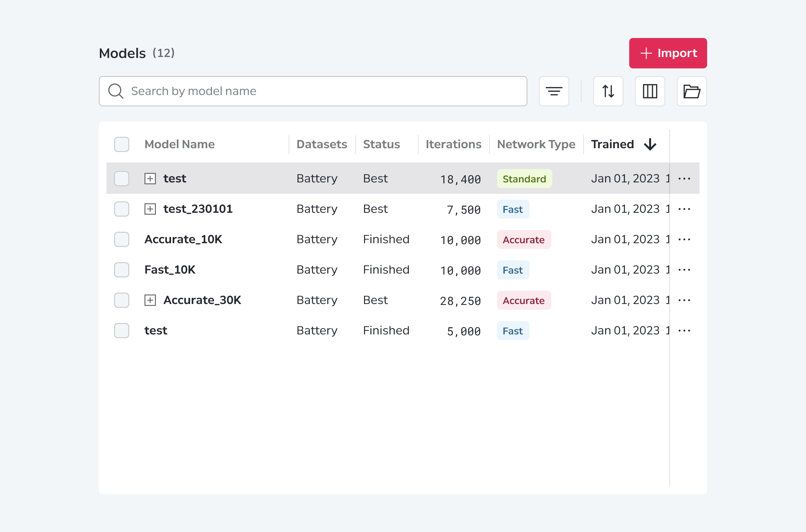Sort by Iterations column header
Screen dimensions: 806x532
tap(453, 144)
